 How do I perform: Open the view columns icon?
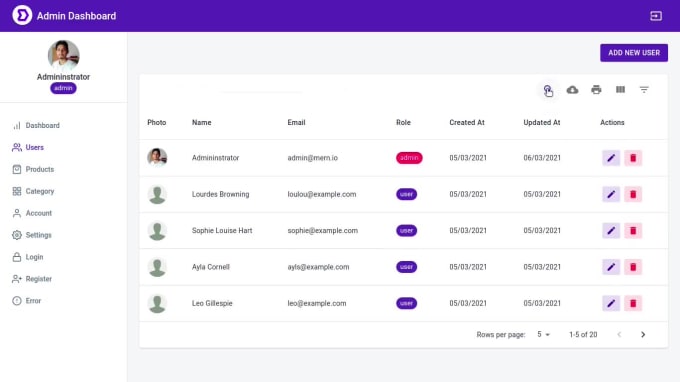point(620,89)
